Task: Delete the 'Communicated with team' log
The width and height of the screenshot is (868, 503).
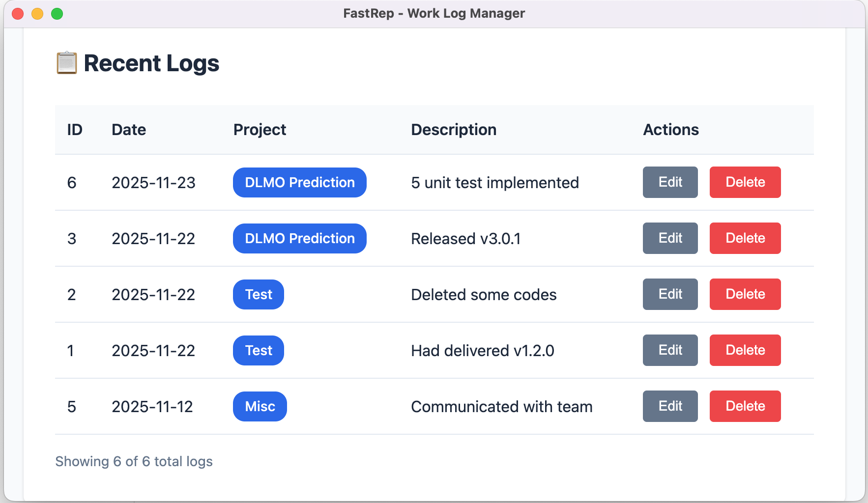Action: click(745, 406)
